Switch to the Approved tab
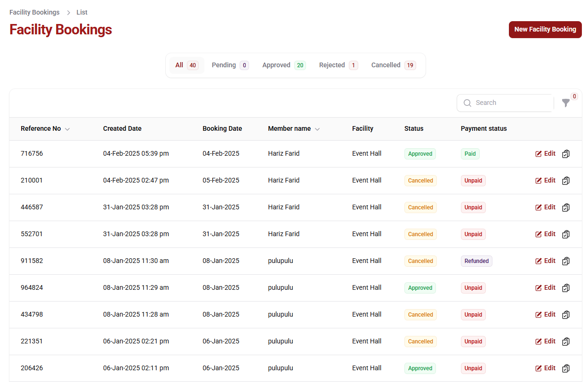The image size is (588, 382). coord(284,65)
